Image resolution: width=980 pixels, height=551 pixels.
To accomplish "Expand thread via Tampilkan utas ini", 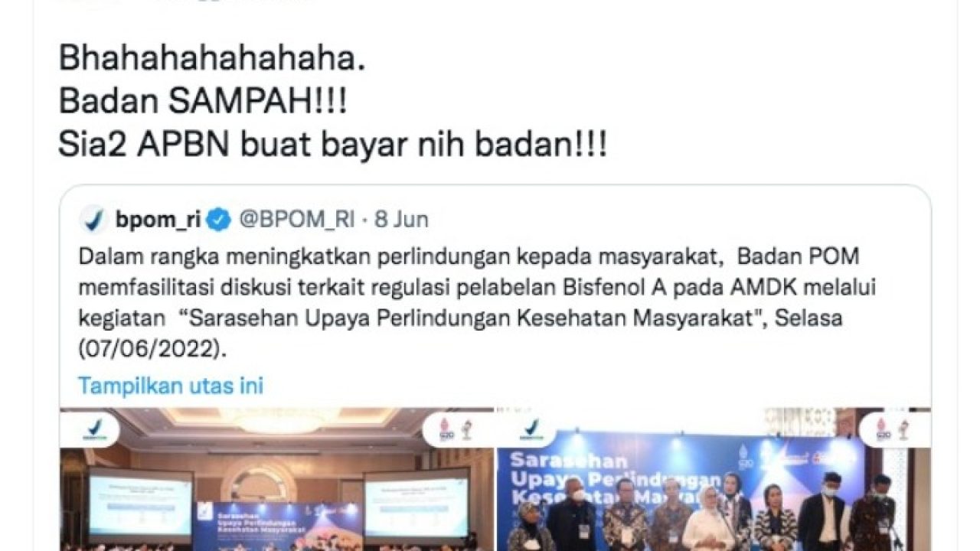I will pos(171,385).
